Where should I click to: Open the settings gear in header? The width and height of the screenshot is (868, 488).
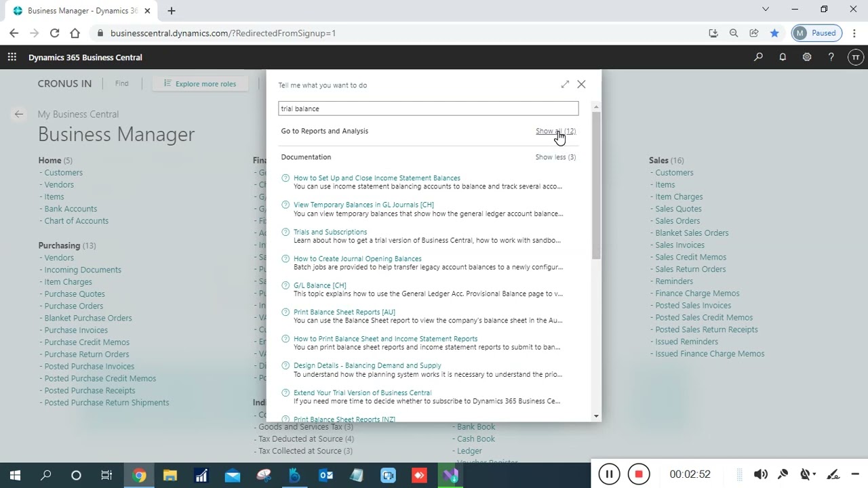(x=807, y=57)
